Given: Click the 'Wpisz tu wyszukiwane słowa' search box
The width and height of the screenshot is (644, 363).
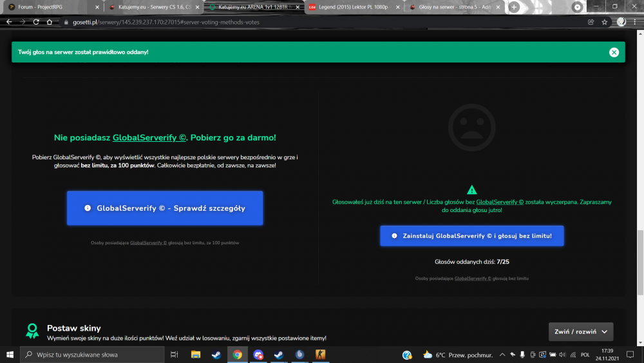Looking at the screenshot, I should [92, 355].
